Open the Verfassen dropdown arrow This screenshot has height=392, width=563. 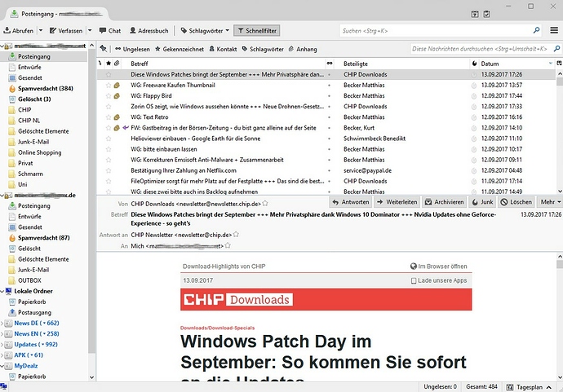click(x=90, y=31)
